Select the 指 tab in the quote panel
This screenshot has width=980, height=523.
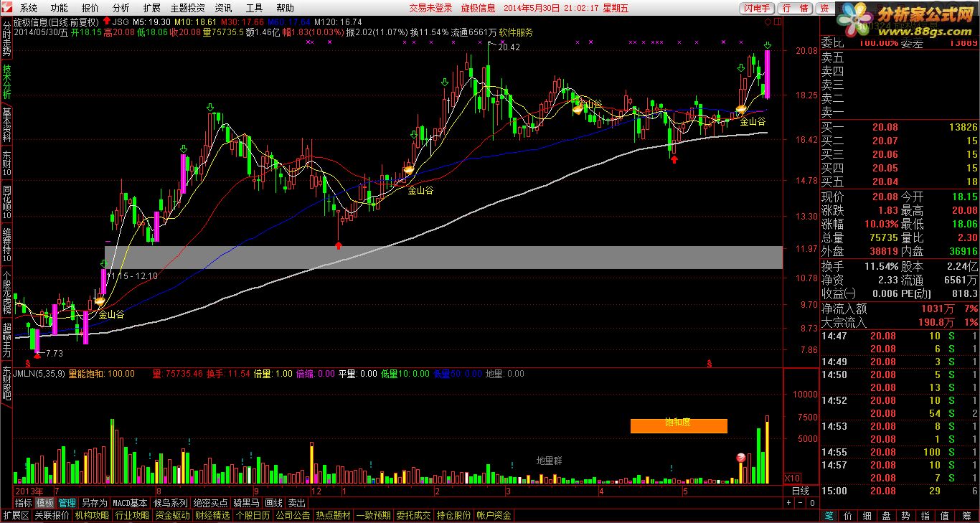tap(925, 515)
